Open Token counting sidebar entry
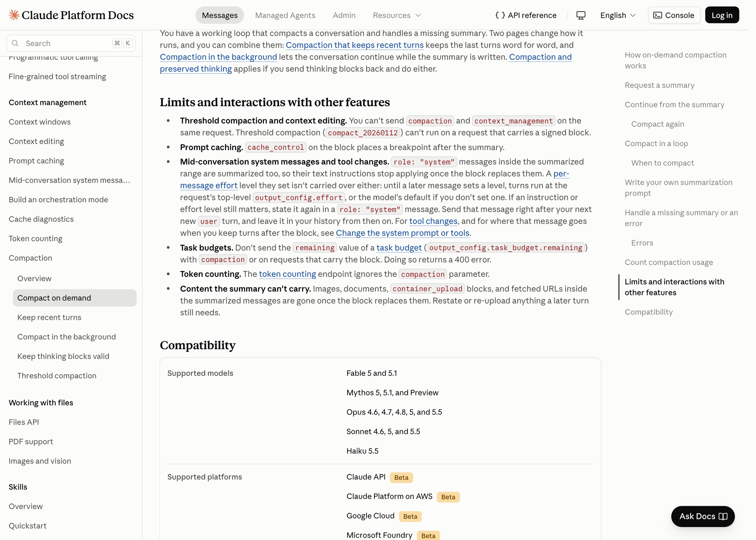The width and height of the screenshot is (756, 540). (x=35, y=238)
